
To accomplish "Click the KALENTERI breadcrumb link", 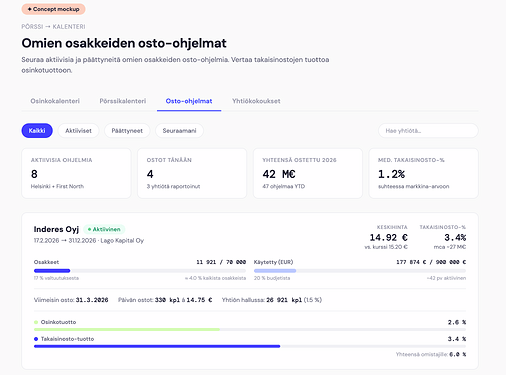I will [69, 27].
